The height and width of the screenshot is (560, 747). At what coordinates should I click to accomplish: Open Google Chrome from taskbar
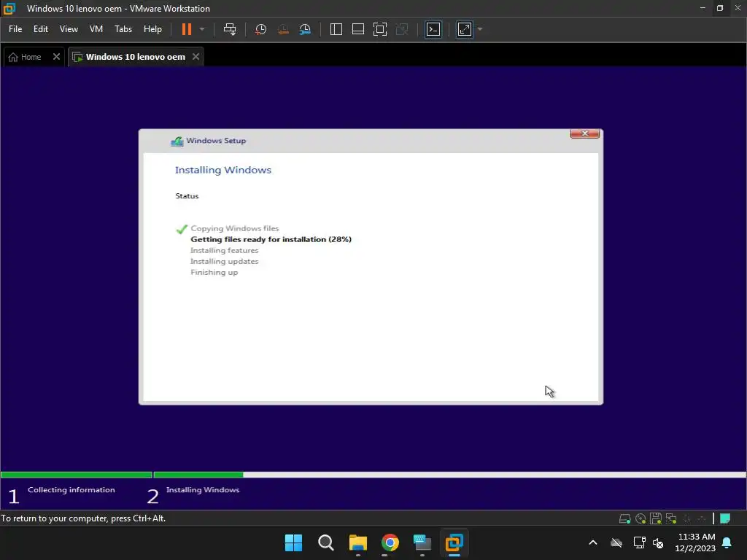pyautogui.click(x=390, y=542)
